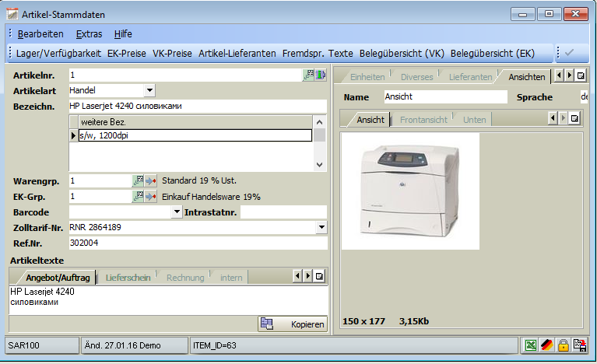597x364 pixels.
Task: Click the weitere Bez. column header
Action: [x=195, y=122]
